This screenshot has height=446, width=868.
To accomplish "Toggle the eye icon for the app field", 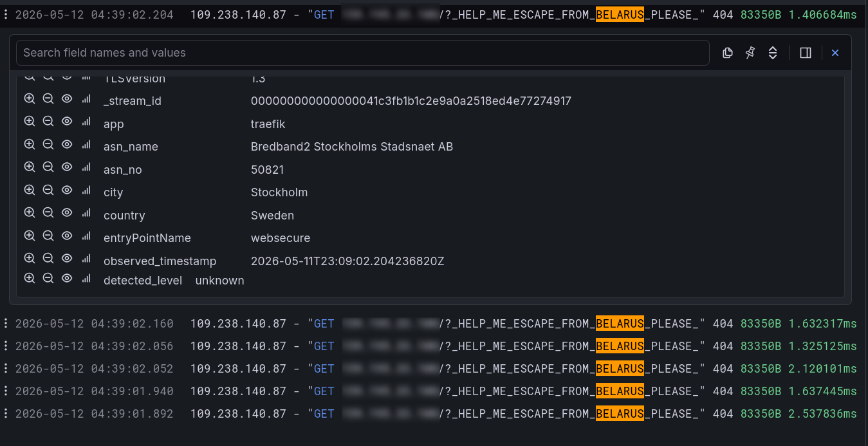I will [66, 121].
